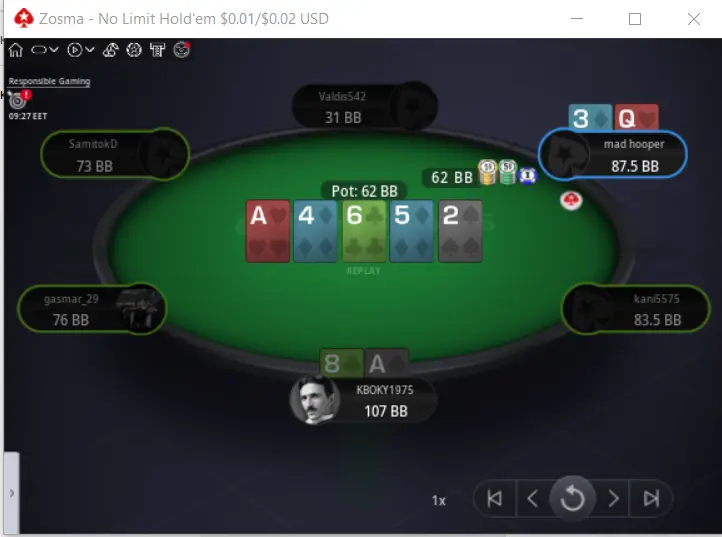722x537 pixels.
Task: Open the Responsible Gaming link
Action: (49, 81)
